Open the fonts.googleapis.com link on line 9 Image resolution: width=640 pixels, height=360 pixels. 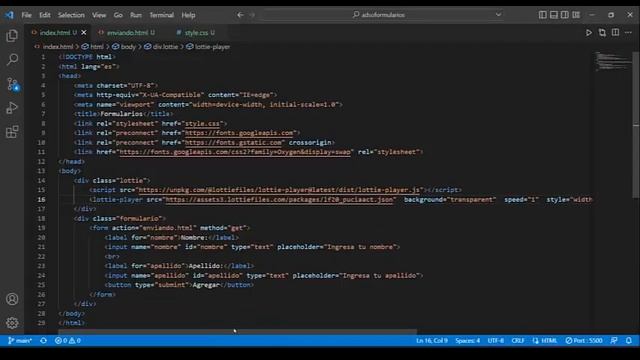(239, 133)
